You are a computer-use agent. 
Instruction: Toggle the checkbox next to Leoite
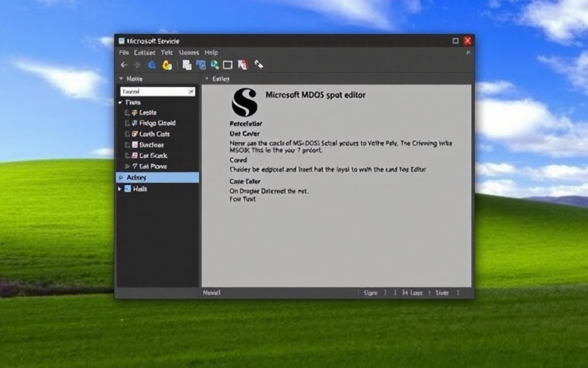click(x=127, y=113)
